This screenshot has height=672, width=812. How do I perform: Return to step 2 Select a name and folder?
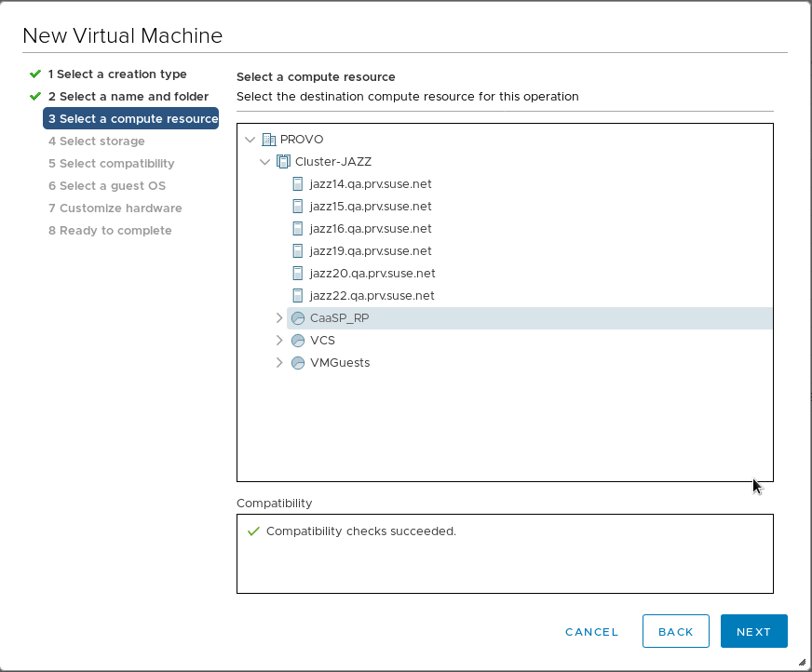(x=128, y=97)
